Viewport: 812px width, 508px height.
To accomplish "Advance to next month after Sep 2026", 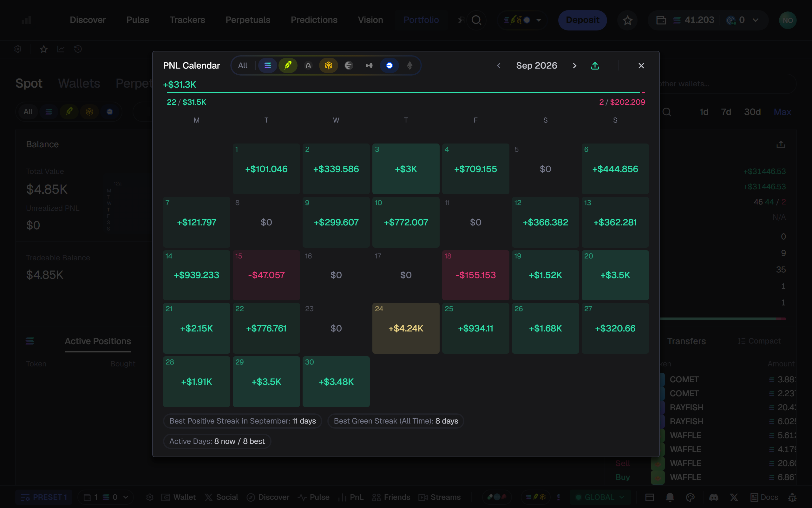I will 574,65.
